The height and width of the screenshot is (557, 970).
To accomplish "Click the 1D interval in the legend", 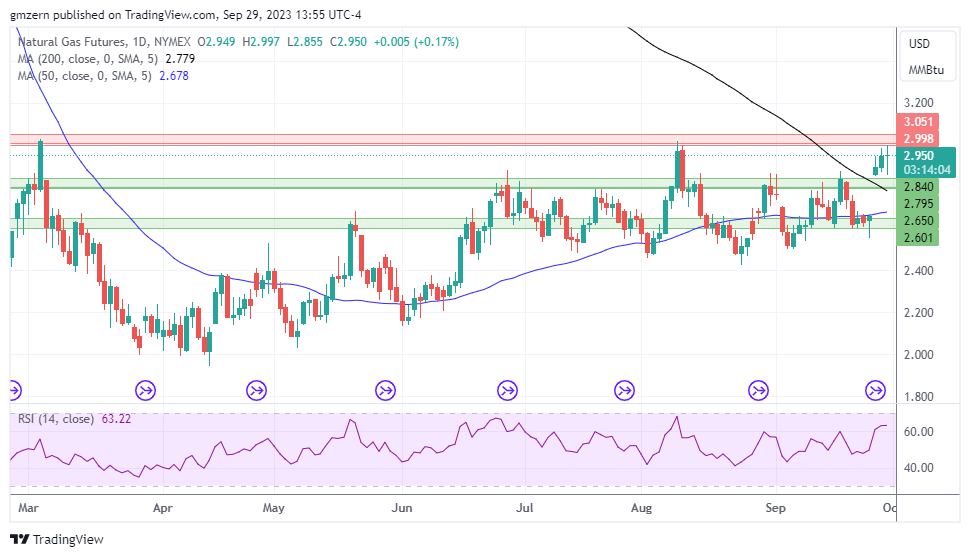I will tap(140, 42).
